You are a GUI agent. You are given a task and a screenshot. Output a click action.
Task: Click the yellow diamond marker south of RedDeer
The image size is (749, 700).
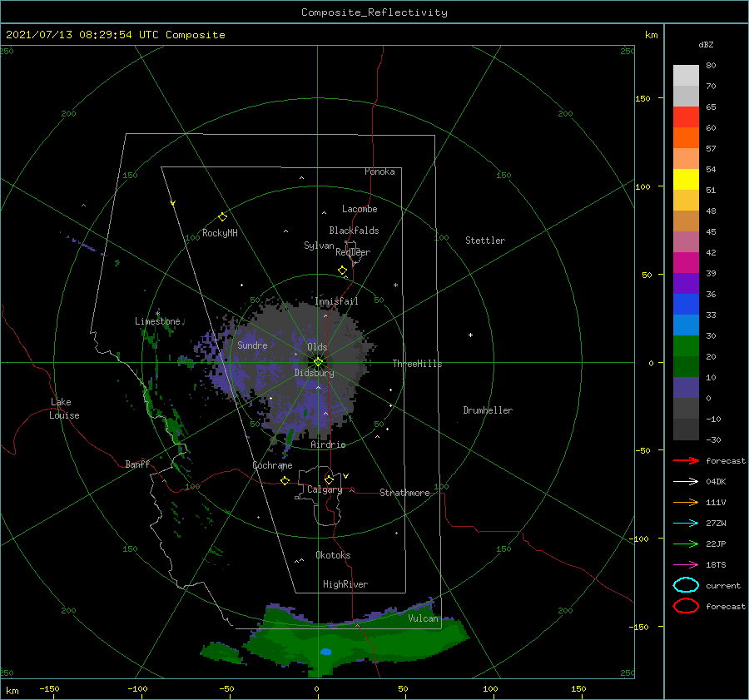click(x=342, y=271)
